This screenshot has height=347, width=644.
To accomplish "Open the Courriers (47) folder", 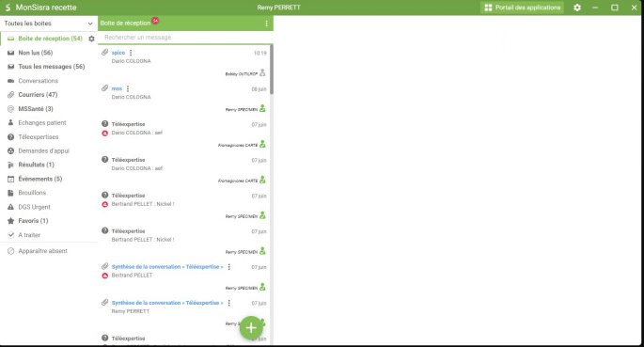I will tap(38, 94).
